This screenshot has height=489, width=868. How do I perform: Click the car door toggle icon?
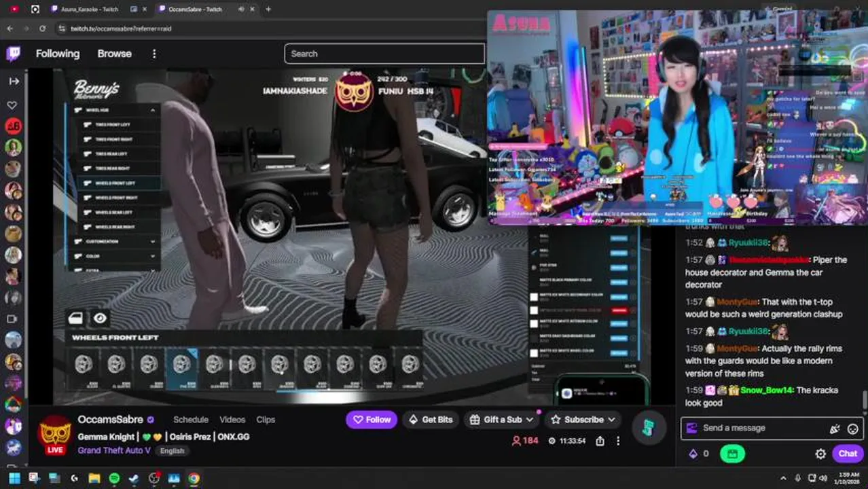coord(76,318)
